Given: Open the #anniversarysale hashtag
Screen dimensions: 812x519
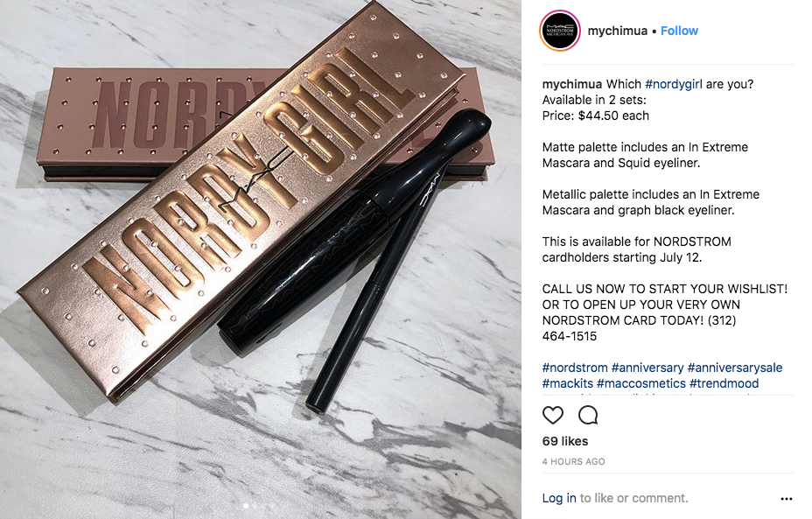Looking at the screenshot, I should tap(735, 368).
